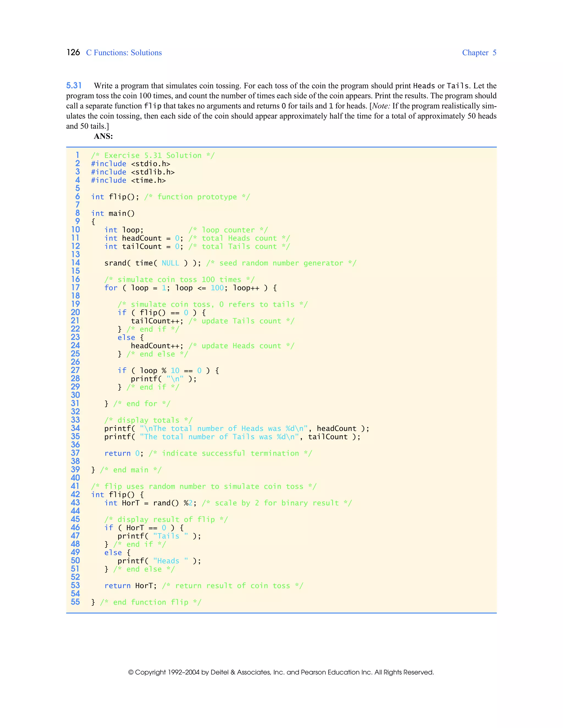Click 'int HorT = rand() %2;' statement

(150, 503)
